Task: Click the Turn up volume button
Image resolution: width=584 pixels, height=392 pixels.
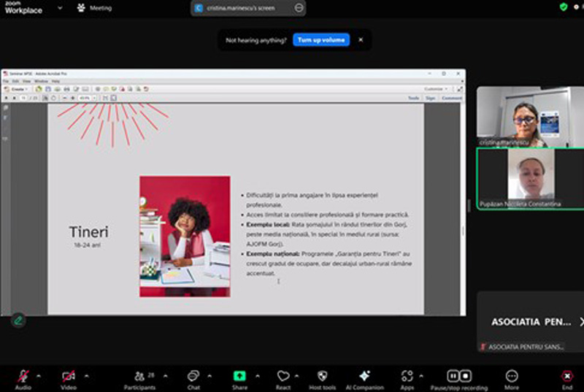Action: point(321,40)
